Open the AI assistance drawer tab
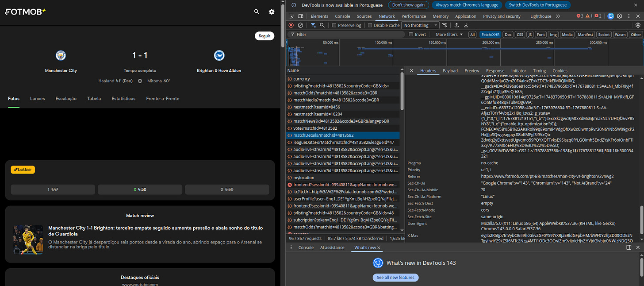 (332, 247)
